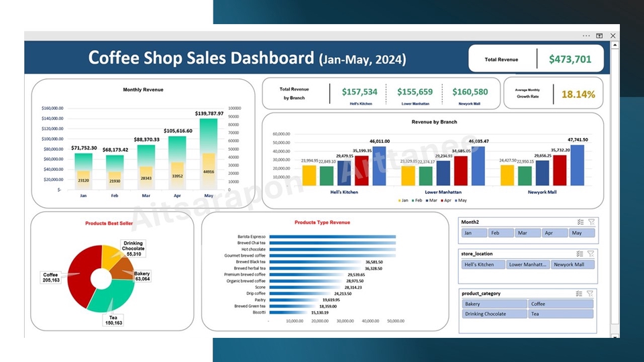
Task: Enable multi-select on the store_location slicer
Action: 580,254
